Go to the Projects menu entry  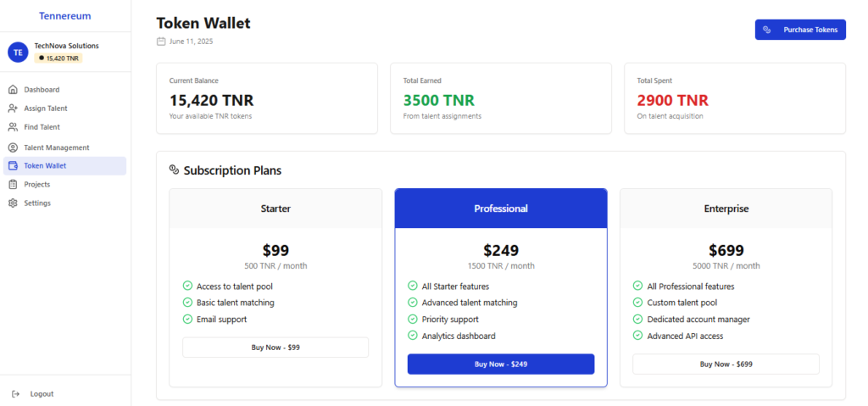click(x=64, y=185)
